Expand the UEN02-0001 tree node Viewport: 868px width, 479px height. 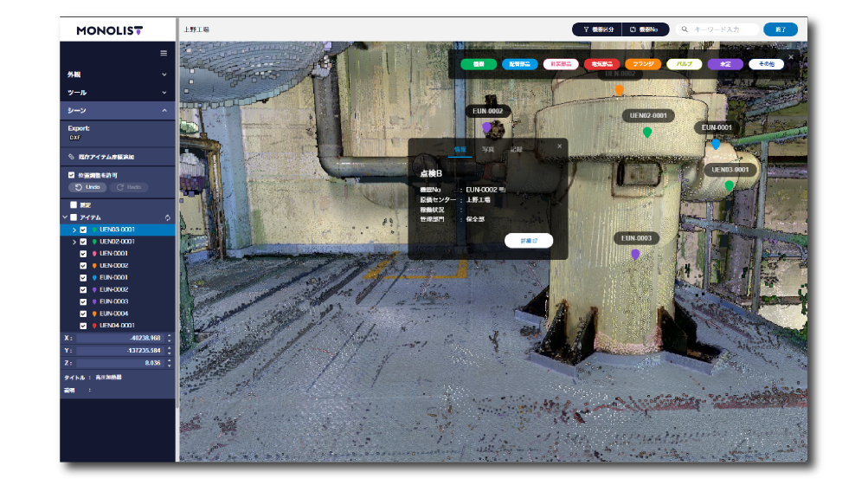click(74, 242)
